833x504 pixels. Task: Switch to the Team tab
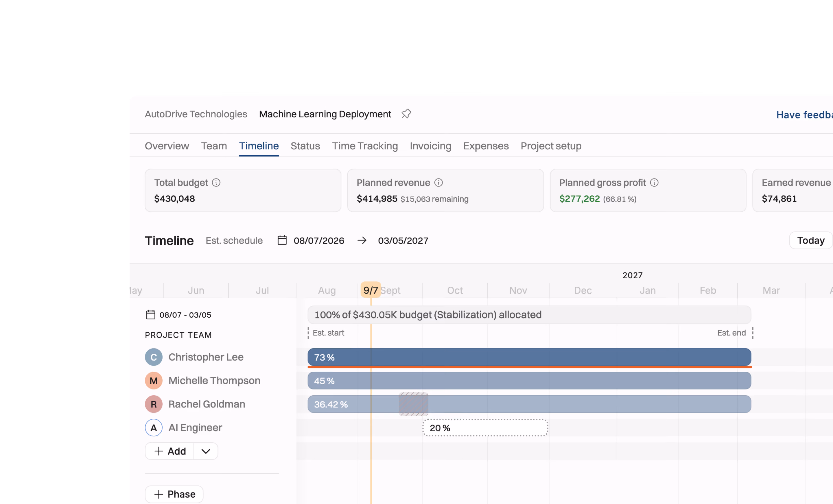click(214, 146)
